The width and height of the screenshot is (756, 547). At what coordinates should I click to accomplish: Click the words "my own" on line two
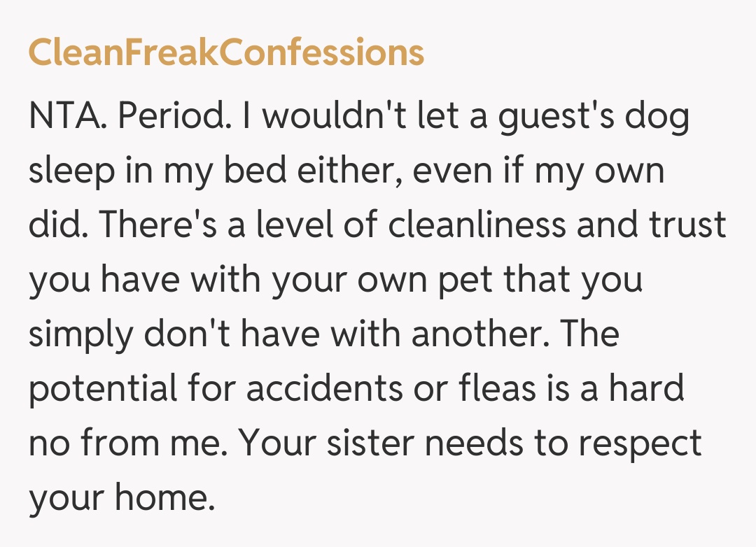pos(599,172)
